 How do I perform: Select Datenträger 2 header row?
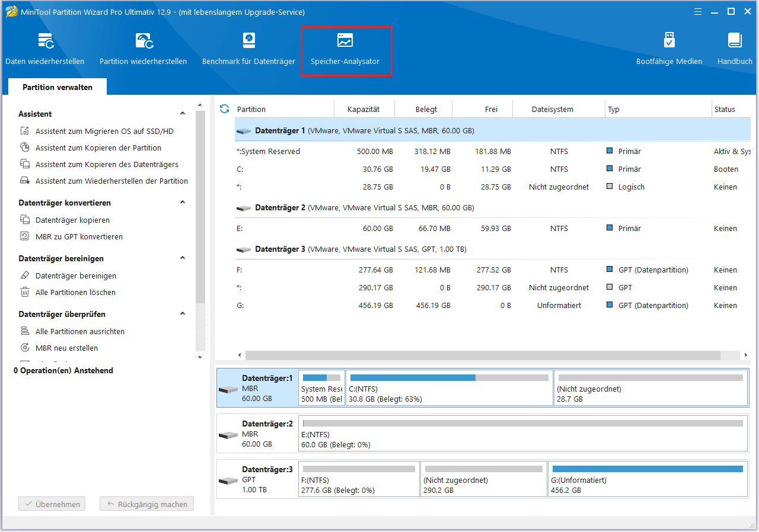pyautogui.click(x=492, y=208)
